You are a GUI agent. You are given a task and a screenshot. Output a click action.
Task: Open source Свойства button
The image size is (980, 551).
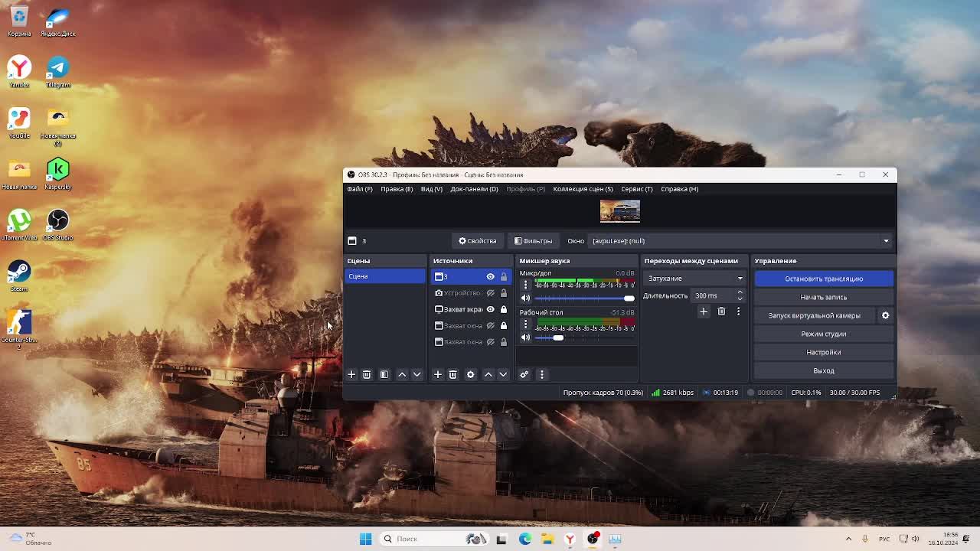pos(478,241)
